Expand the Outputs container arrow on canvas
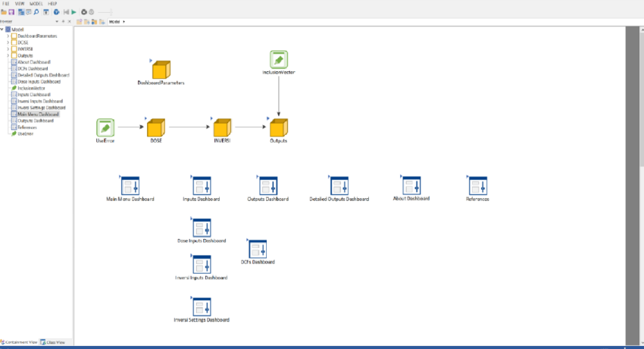 268,118
